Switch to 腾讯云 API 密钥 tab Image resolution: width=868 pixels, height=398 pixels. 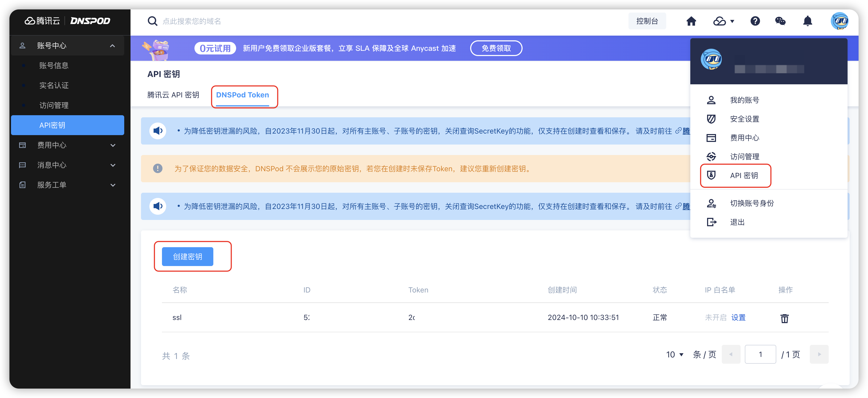click(173, 95)
